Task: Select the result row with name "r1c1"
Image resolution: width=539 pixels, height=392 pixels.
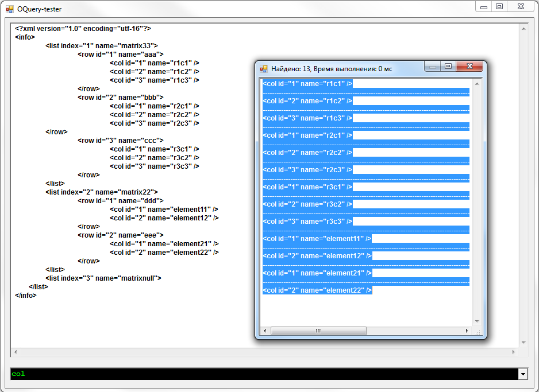Action: (x=307, y=84)
